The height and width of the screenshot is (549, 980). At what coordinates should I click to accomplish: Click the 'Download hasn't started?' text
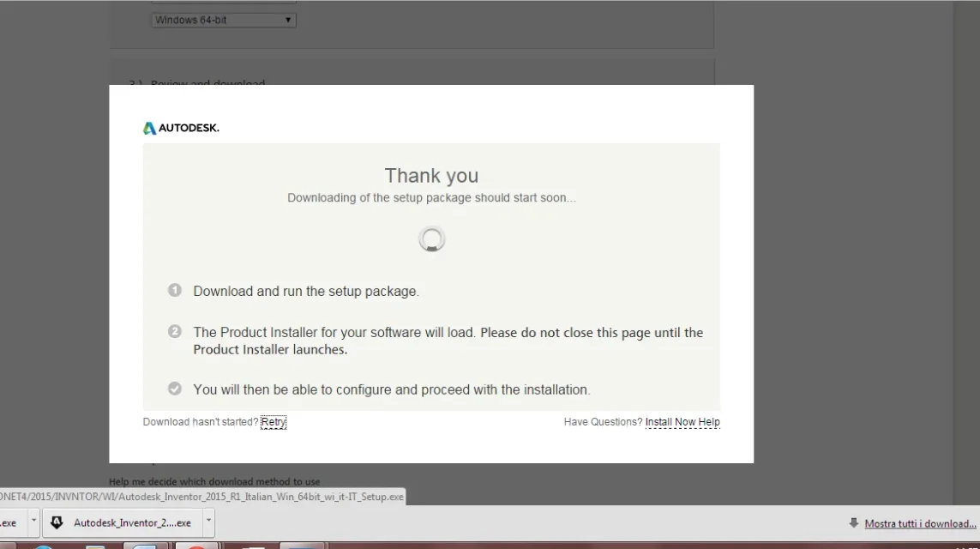point(201,422)
